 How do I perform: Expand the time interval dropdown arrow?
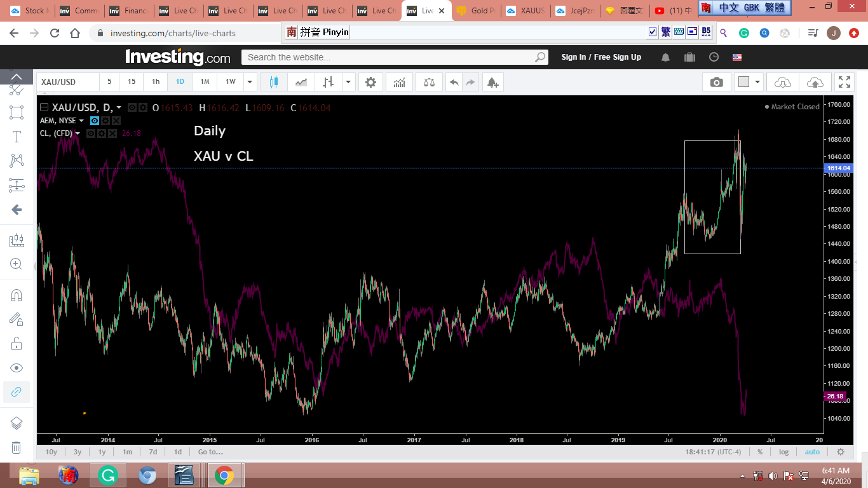point(250,82)
